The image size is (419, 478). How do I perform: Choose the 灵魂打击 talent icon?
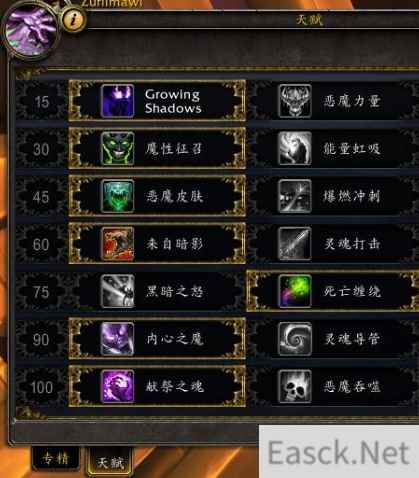tap(295, 244)
